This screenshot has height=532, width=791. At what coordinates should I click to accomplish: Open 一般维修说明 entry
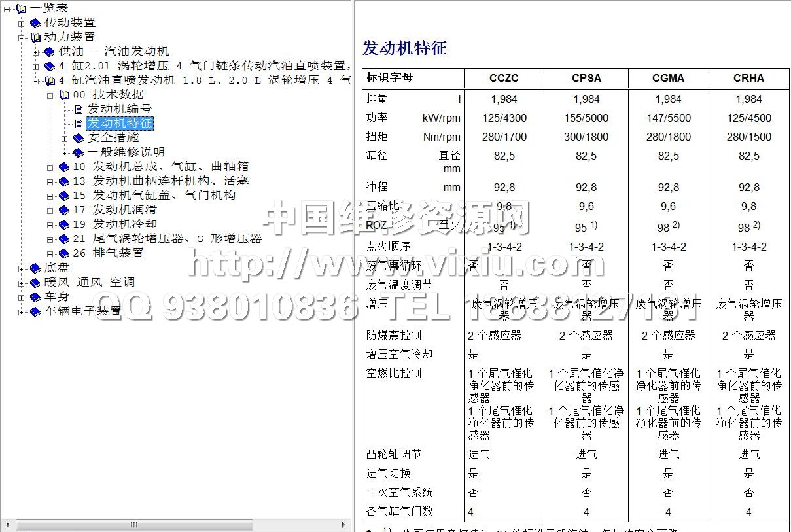126,152
